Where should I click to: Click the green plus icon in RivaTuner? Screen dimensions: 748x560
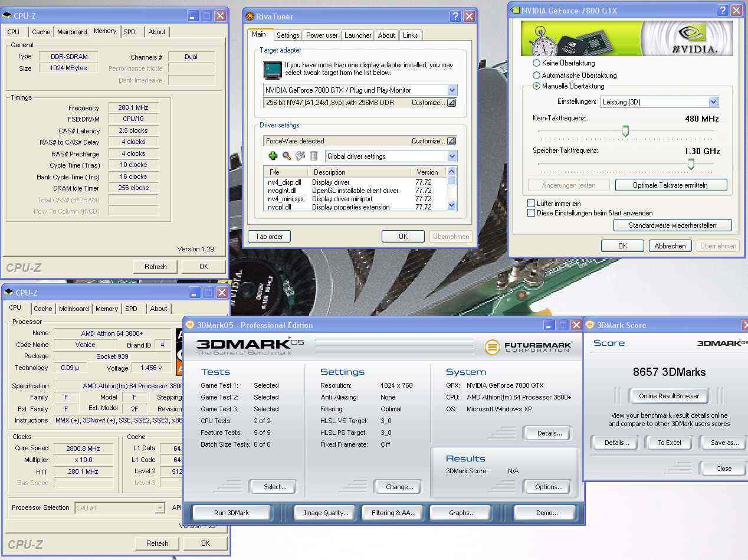pyautogui.click(x=273, y=156)
